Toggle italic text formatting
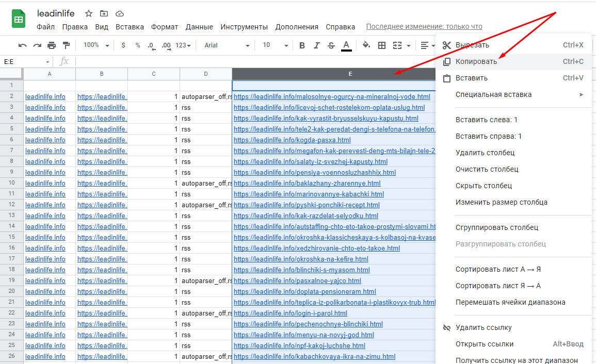The height and width of the screenshot is (364, 596). click(317, 45)
